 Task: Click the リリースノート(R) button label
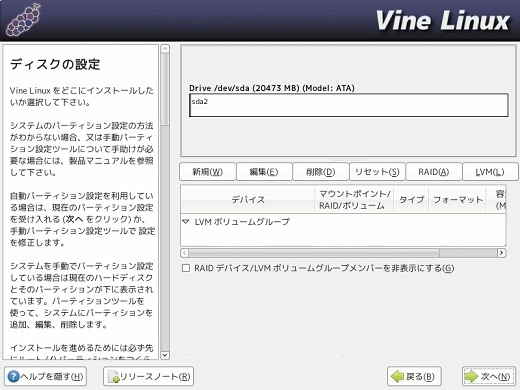coord(155,377)
